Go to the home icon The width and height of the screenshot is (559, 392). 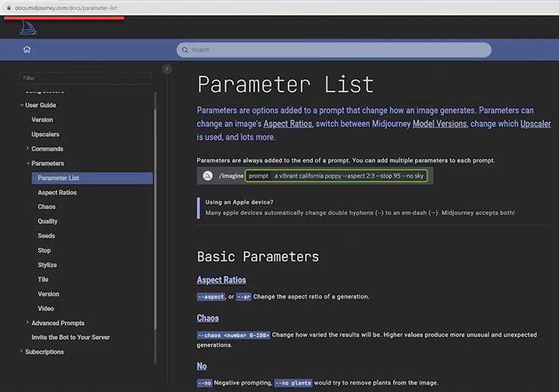27,50
